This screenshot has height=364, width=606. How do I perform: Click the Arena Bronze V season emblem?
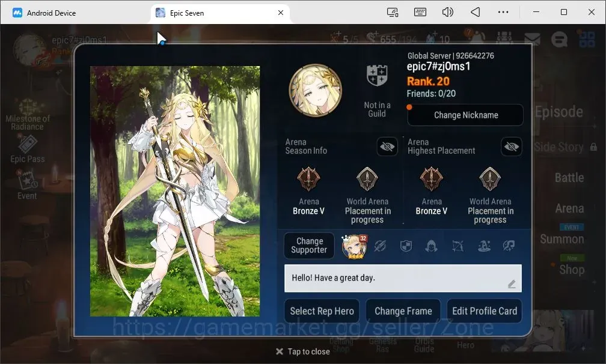coord(308,179)
